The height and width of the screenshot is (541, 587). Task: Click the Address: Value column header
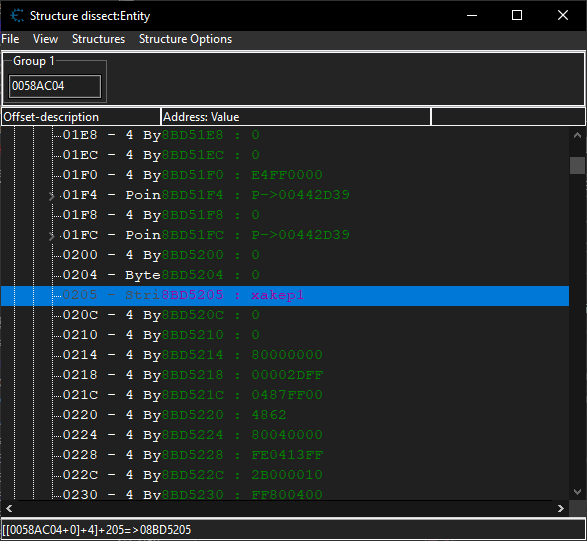[x=296, y=117]
